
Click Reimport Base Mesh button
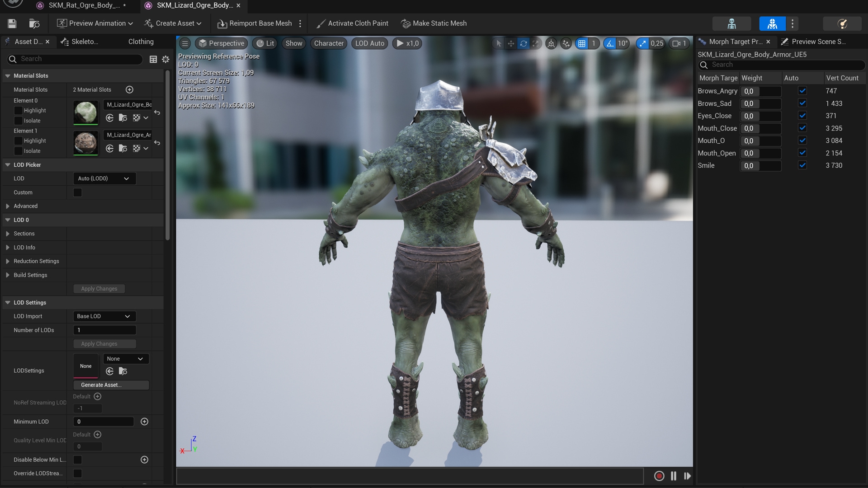point(255,23)
